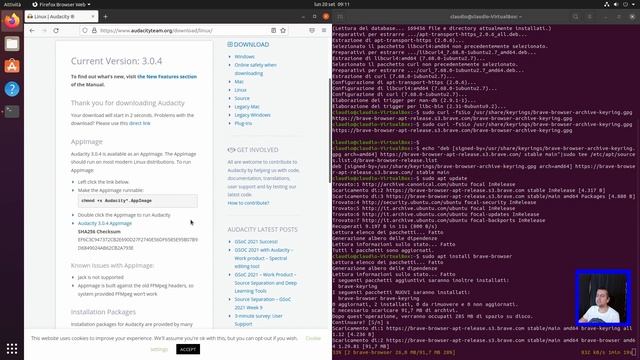The height and width of the screenshot is (360, 640).
Task: Reload the Audacity page
Action: click(56, 31)
